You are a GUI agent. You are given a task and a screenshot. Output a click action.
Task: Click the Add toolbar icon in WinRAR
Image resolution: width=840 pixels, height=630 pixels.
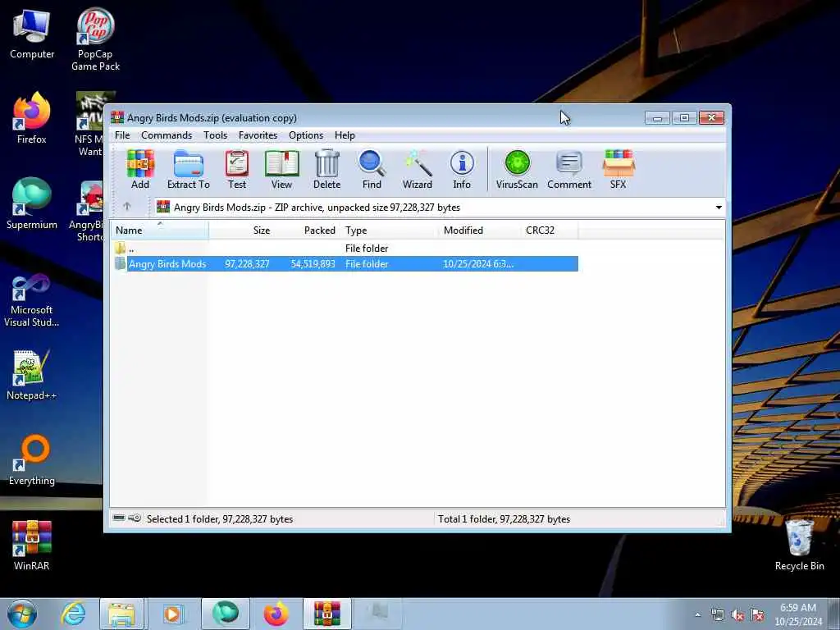click(x=140, y=169)
